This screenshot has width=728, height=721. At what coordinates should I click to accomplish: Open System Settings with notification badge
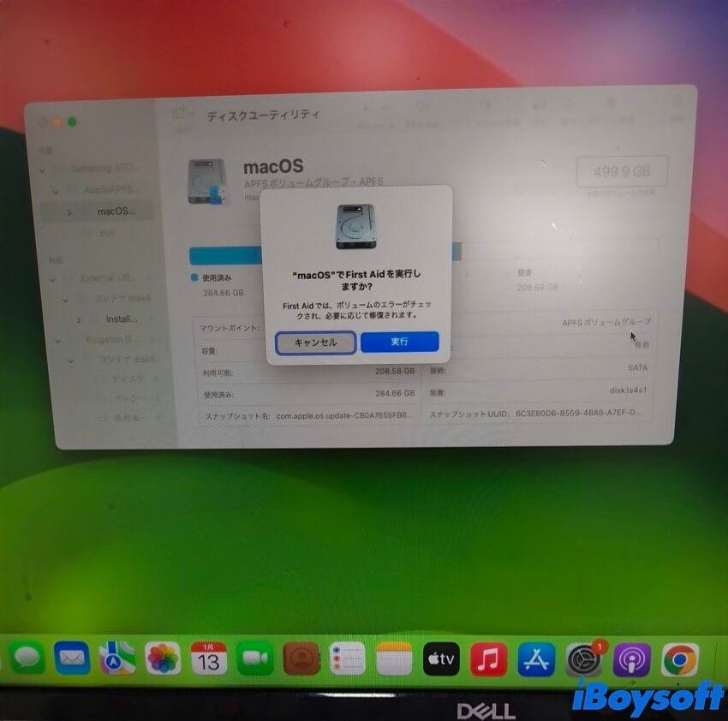point(583,660)
